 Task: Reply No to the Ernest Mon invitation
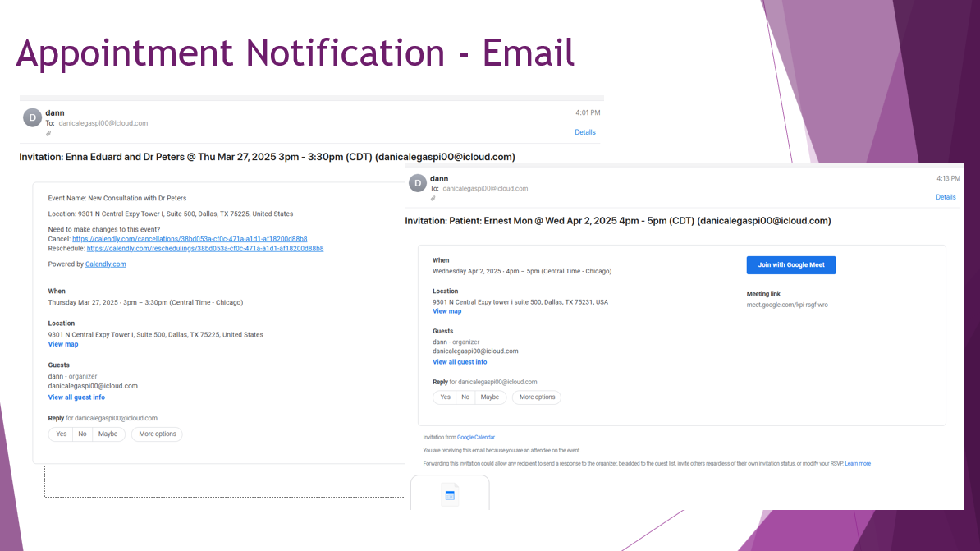coord(465,397)
